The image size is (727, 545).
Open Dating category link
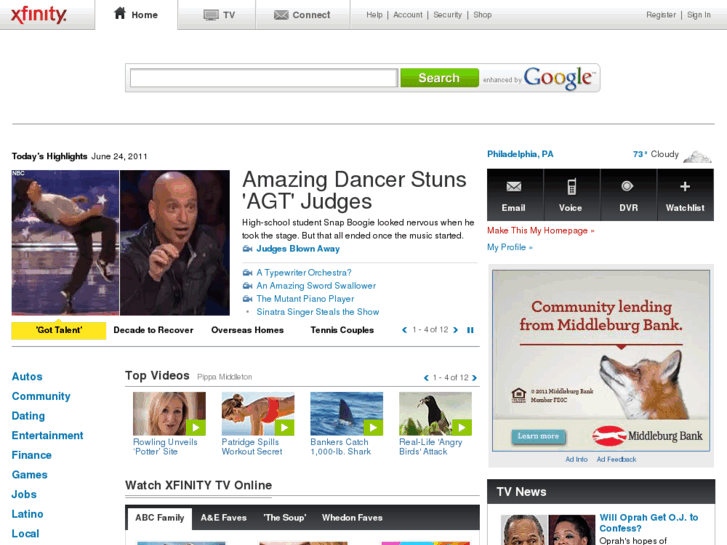[28, 416]
